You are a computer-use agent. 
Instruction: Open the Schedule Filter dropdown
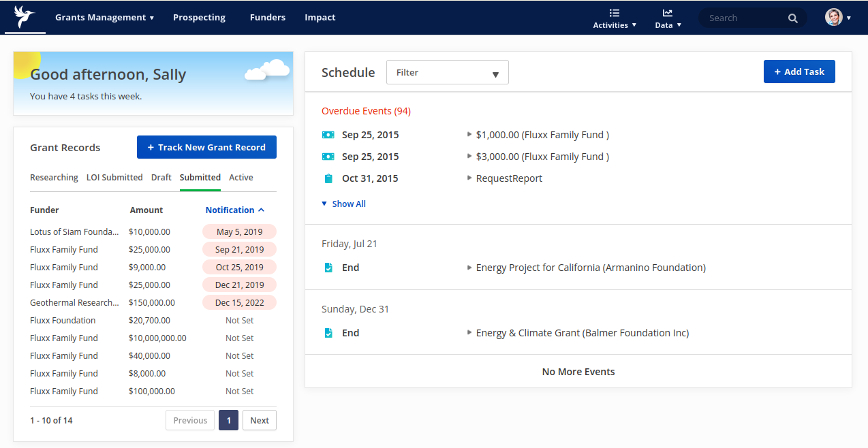pos(448,72)
